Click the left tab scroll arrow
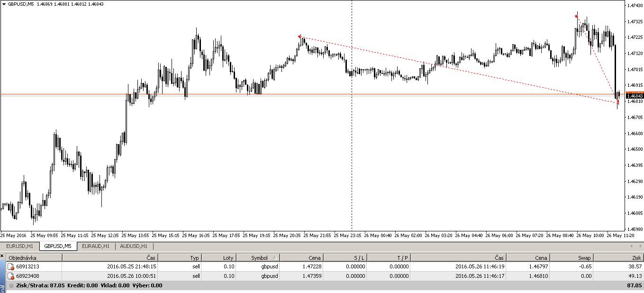This screenshot has height=293, width=644. click(x=632, y=247)
